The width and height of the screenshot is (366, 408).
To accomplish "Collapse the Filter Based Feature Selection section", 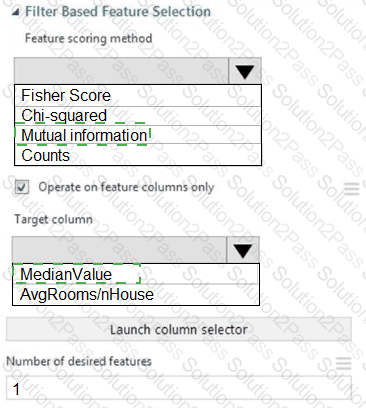I will (x=15, y=13).
